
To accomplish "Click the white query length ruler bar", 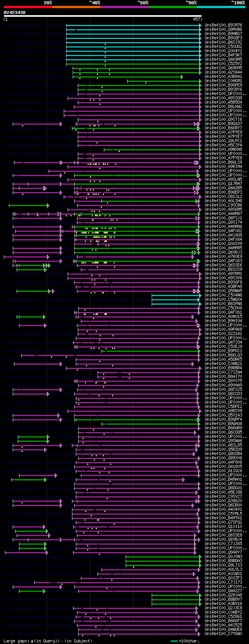I will 103,16.
